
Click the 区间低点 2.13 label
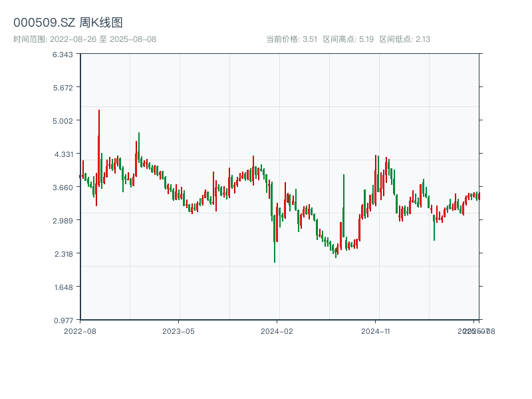[x=404, y=39]
